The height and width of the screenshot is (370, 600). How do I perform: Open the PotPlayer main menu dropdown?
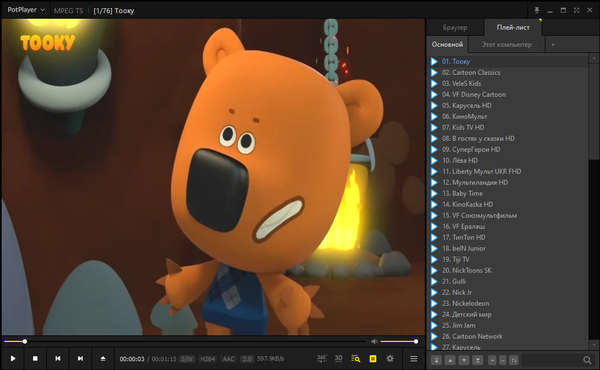coord(26,10)
